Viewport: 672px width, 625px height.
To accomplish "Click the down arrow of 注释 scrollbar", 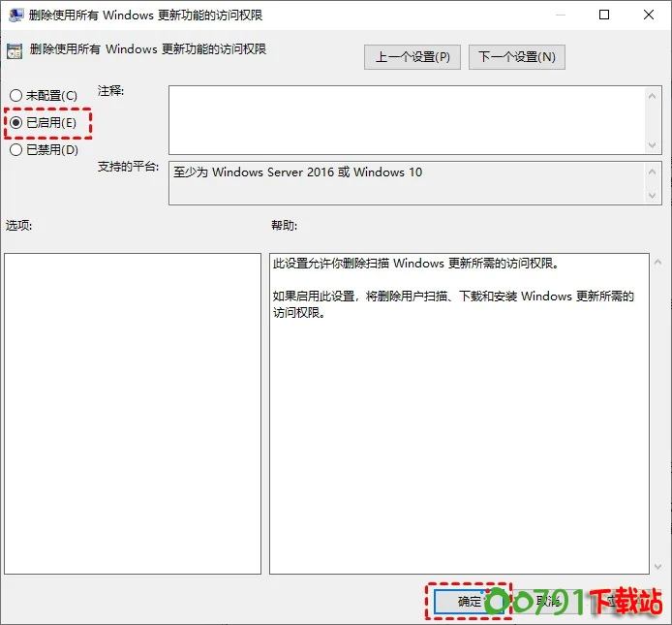I will (653, 144).
